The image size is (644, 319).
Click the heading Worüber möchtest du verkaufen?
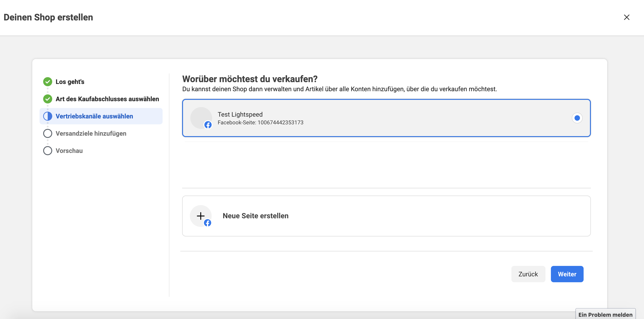[x=250, y=79]
